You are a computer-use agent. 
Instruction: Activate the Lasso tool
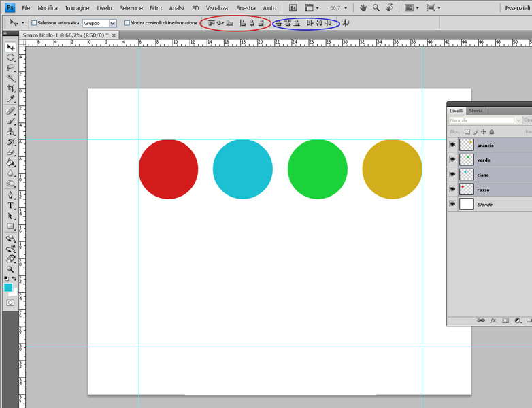[11, 68]
